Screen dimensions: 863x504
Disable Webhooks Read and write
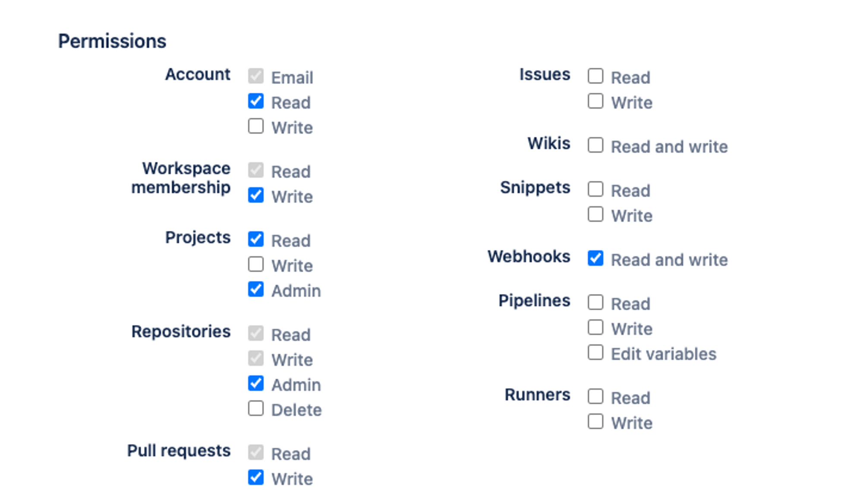click(595, 258)
